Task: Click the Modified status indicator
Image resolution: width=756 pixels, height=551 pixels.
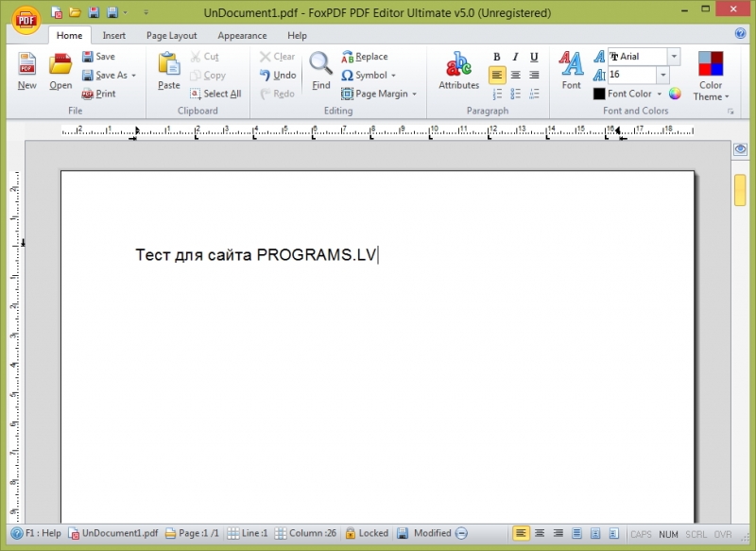Action: coord(424,533)
